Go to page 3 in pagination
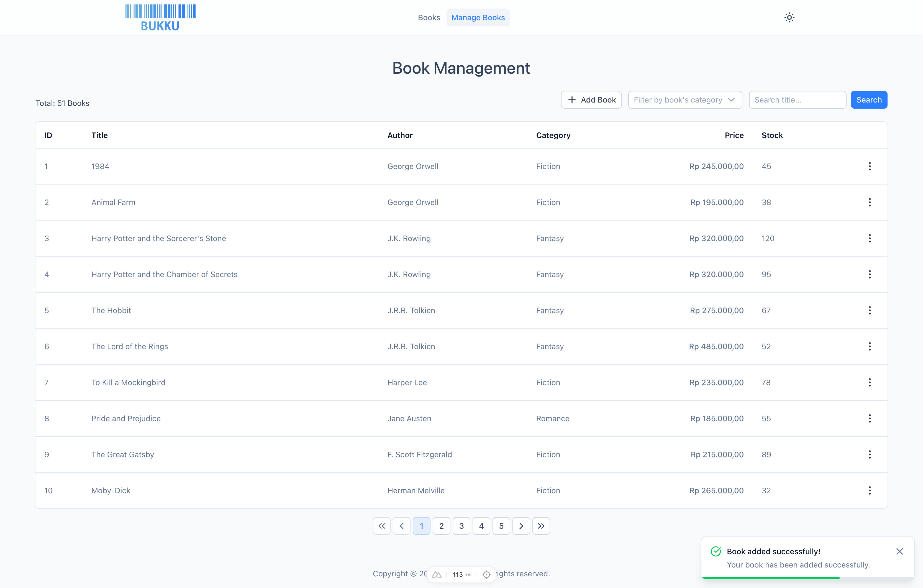Viewport: 923px width, 588px height. pyautogui.click(x=461, y=526)
